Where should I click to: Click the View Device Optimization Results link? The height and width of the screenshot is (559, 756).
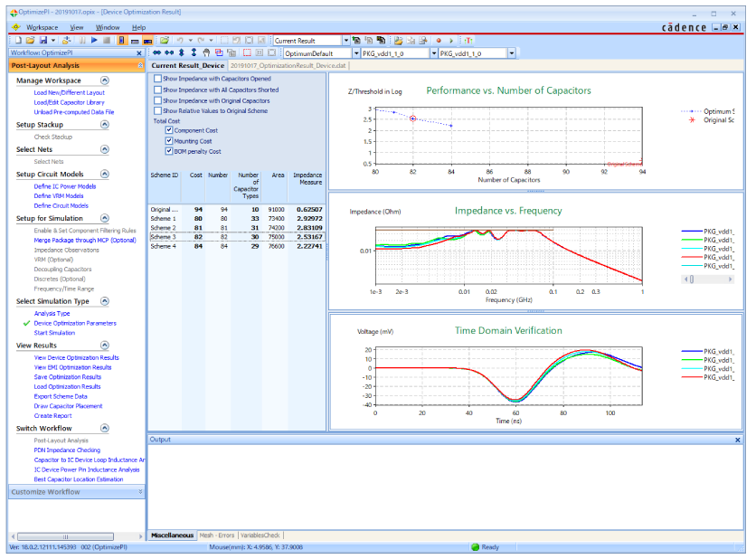(76, 357)
